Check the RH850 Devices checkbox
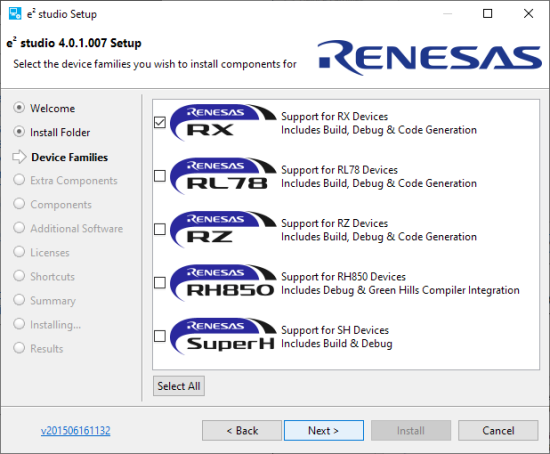 tap(160, 283)
